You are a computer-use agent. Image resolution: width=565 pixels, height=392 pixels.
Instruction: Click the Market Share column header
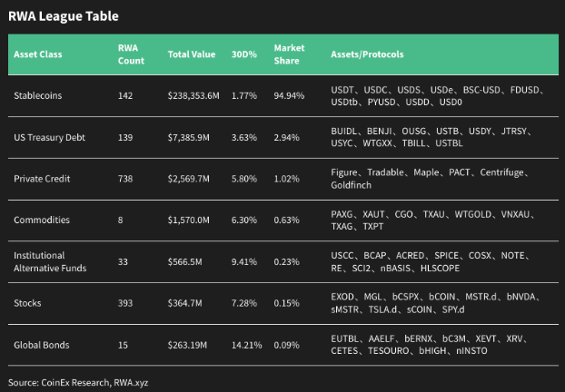point(289,54)
